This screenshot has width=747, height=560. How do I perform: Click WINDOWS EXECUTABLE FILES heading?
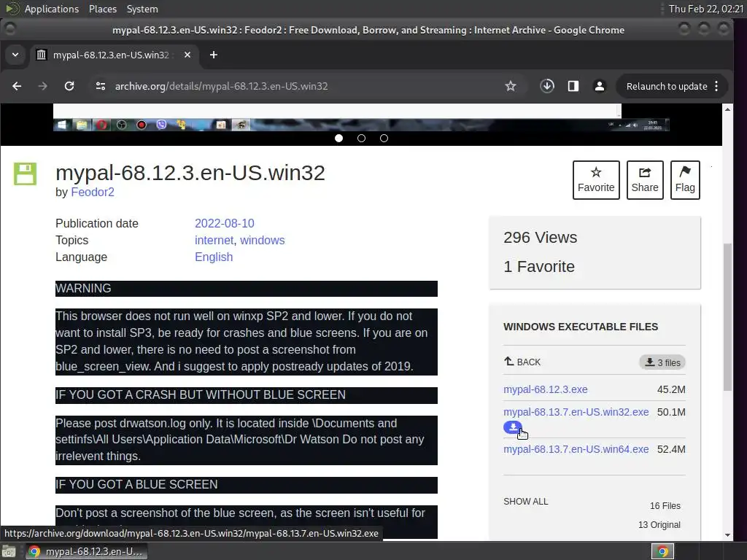[581, 327]
